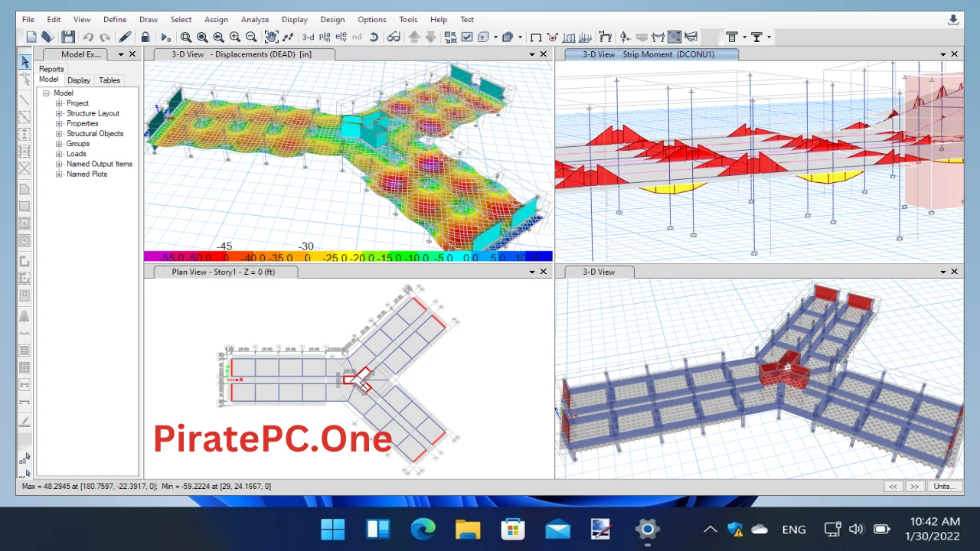This screenshot has width=980, height=551.
Task: Switch to Elevation view toolbar button
Action: (341, 37)
